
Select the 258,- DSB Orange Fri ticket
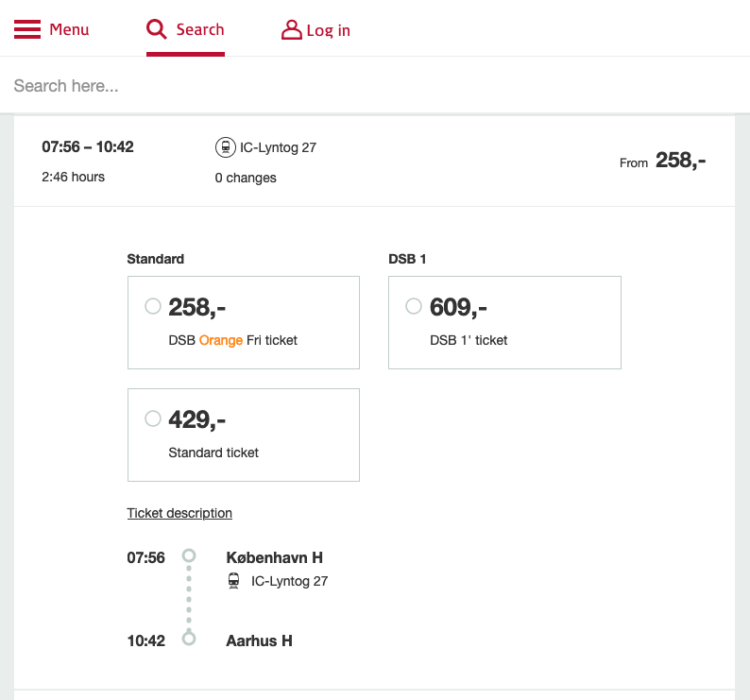tap(153, 306)
